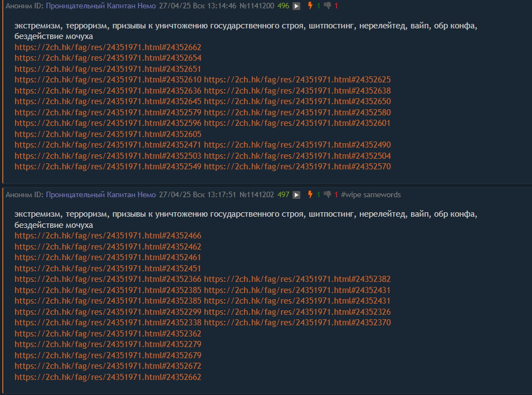532x395 pixels.
Task: Open link ending #24352662 in post №1141200
Action: (108, 47)
